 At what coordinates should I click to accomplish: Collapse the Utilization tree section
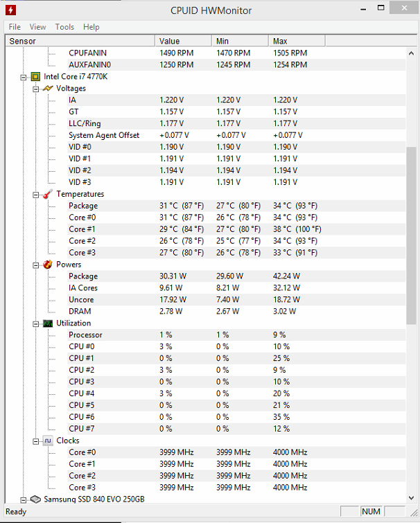[x=36, y=324]
